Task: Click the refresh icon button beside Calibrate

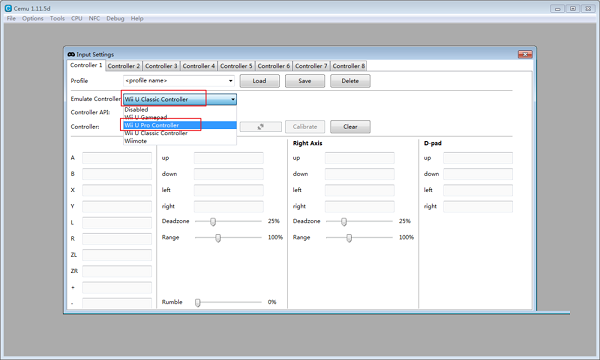Action: pyautogui.click(x=261, y=127)
